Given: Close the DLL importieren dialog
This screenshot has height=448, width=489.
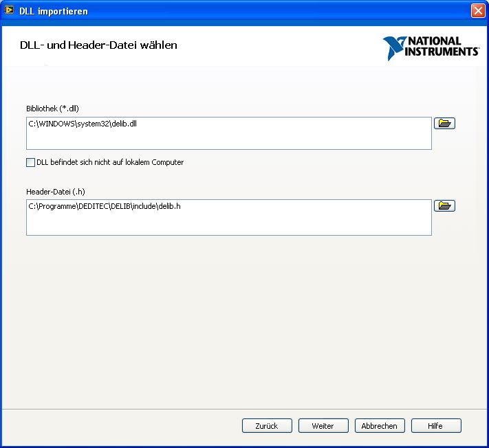Looking at the screenshot, I should (477, 11).
